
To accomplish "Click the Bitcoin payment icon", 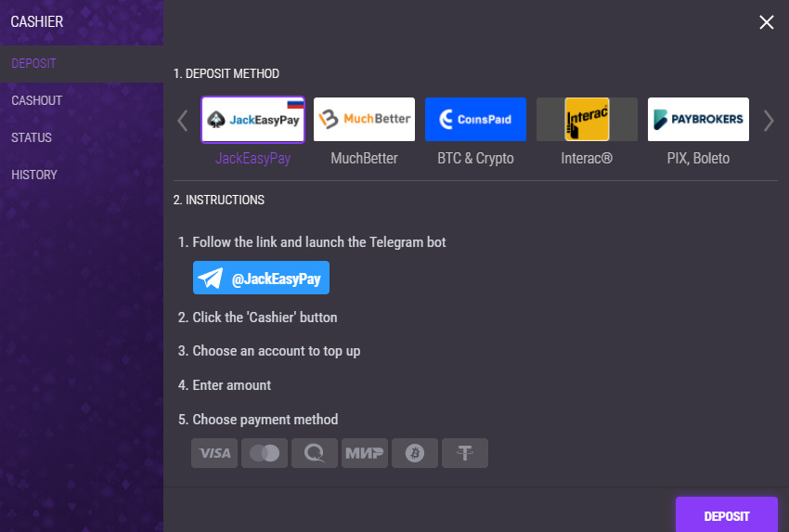I will coord(415,453).
